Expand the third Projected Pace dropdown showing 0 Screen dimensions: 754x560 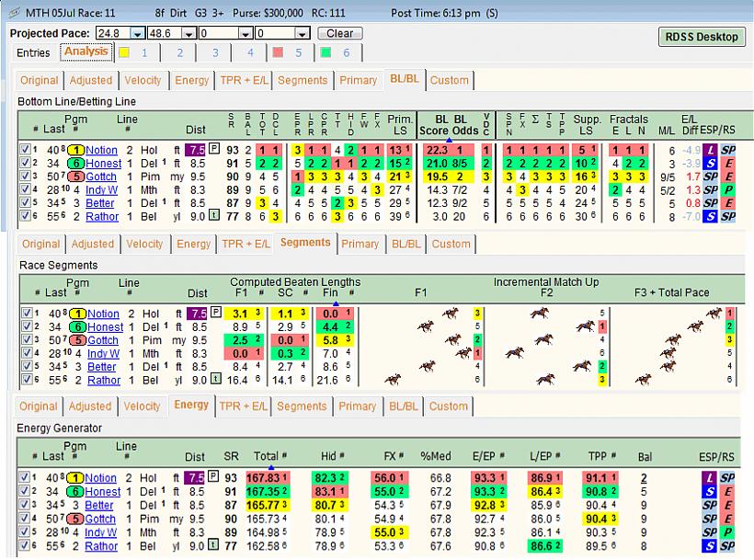pyautogui.click(x=246, y=33)
